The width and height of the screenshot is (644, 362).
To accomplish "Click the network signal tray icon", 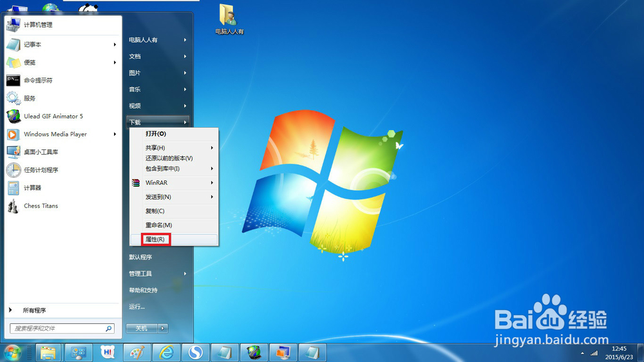I will (x=594, y=353).
